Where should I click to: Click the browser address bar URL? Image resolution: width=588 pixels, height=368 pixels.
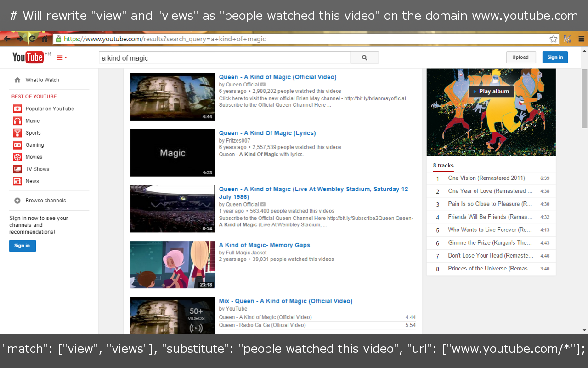coord(164,39)
